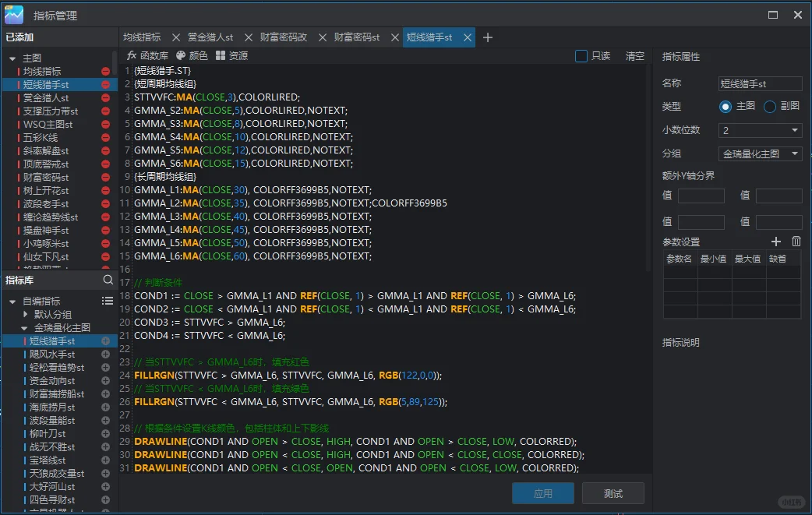
Task: Open the 分组 group dropdown
Action: coord(760,154)
